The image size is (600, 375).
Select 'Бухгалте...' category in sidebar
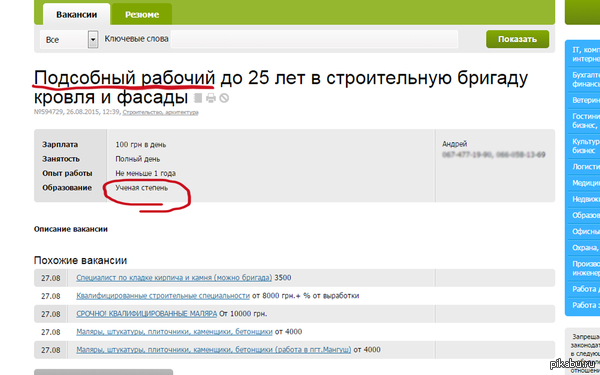tap(585, 79)
